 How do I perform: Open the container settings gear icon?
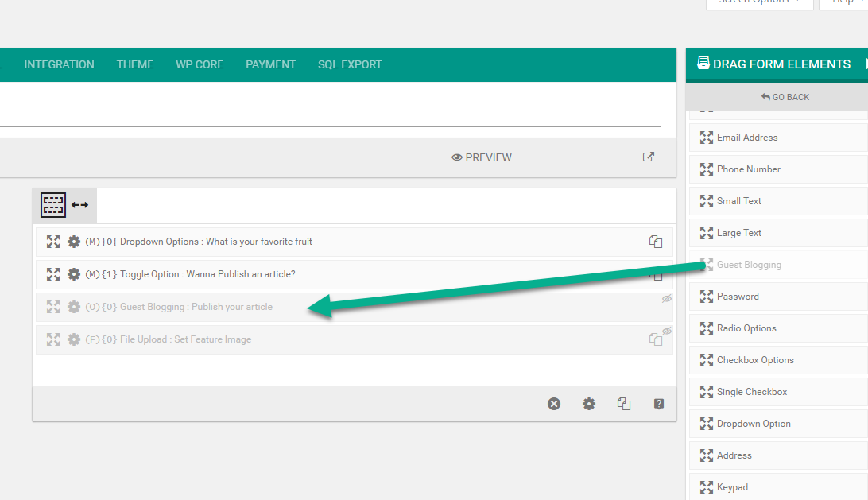click(589, 404)
